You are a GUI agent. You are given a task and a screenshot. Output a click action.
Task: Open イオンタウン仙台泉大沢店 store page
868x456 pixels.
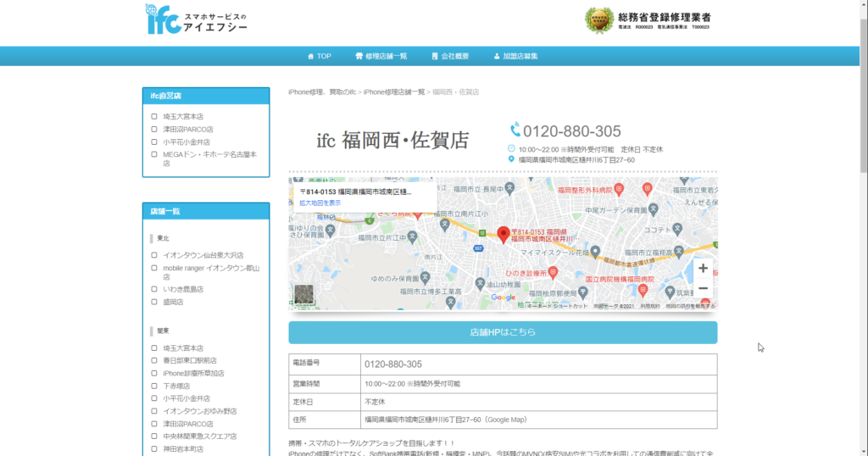(x=203, y=255)
